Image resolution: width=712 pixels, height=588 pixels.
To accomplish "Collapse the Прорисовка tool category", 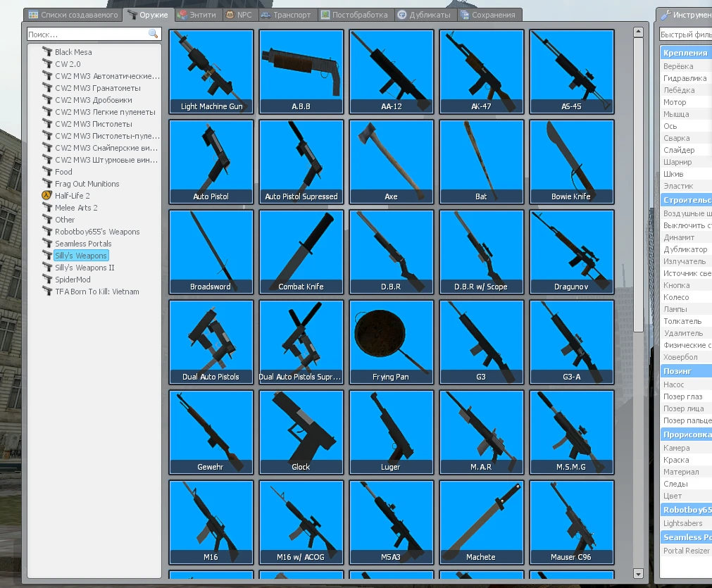I will click(x=687, y=434).
